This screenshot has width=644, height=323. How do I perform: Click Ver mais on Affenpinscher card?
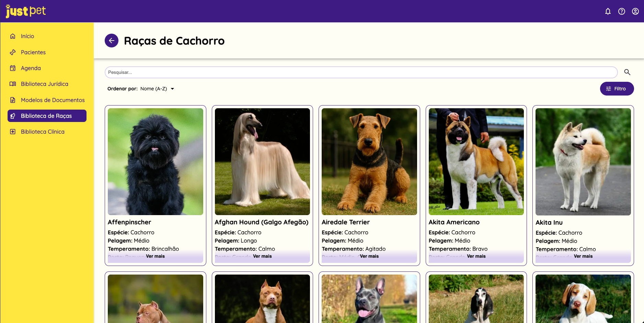tap(156, 256)
